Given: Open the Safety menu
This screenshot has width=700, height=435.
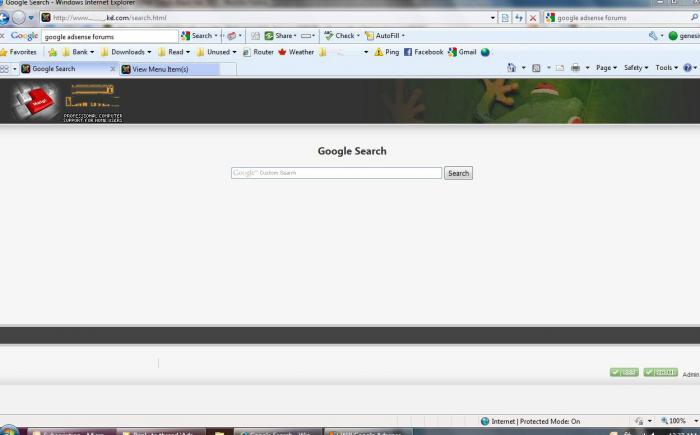Looking at the screenshot, I should tap(636, 68).
